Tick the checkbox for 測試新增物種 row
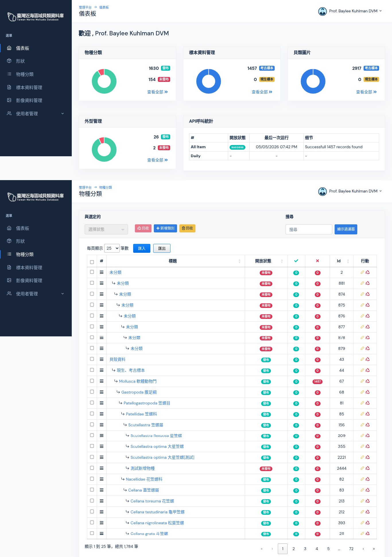Screen dimensions: 392x557 tap(92, 468)
